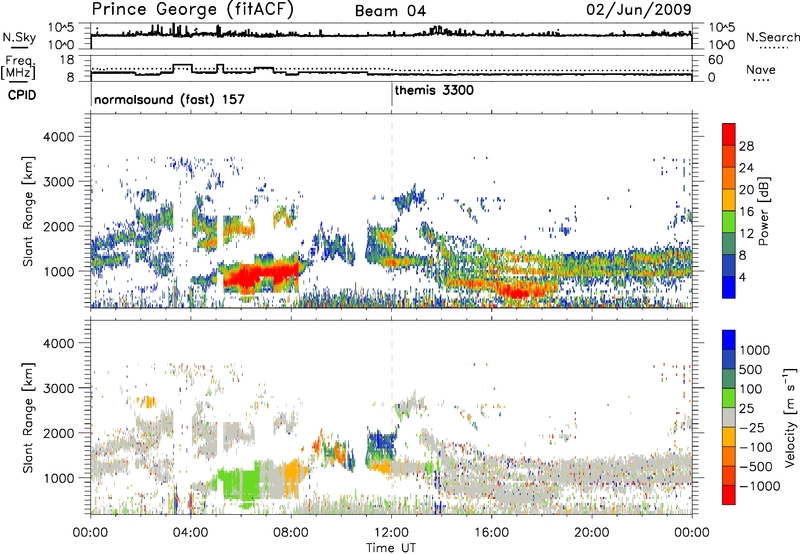Click the '08:00' time axis label

pyautogui.click(x=291, y=533)
